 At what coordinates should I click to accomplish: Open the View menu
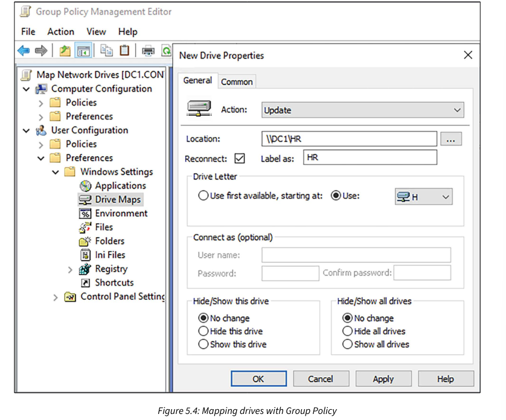[96, 31]
